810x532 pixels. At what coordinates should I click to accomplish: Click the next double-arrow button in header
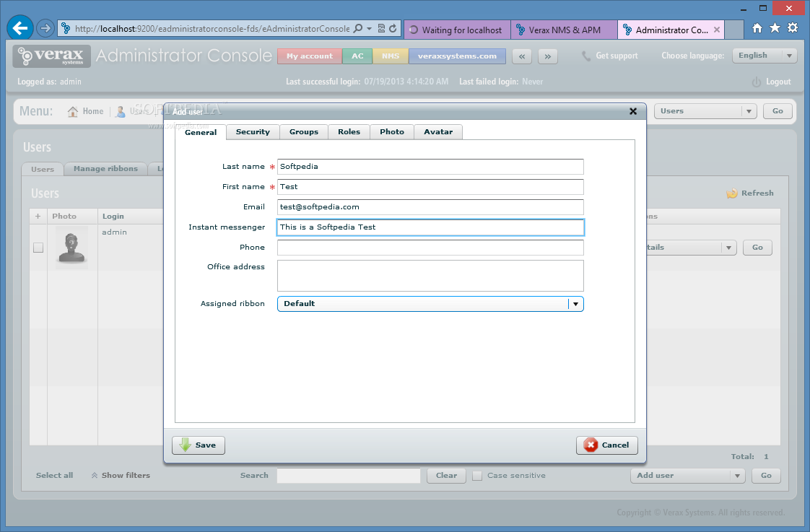coord(547,56)
